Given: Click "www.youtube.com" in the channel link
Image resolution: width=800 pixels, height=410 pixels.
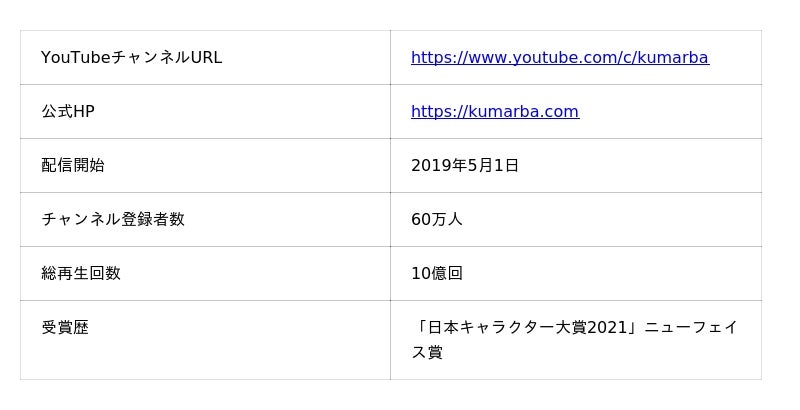Looking at the screenshot, I should [x=532, y=57].
